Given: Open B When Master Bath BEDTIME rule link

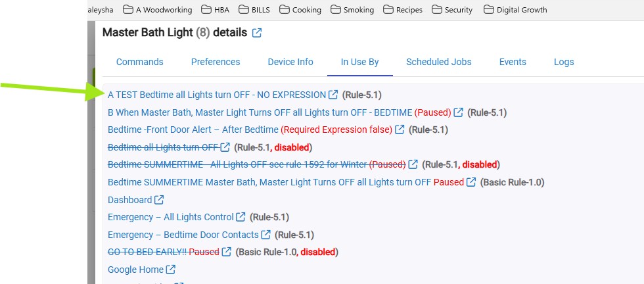Looking at the screenshot, I should pyautogui.click(x=260, y=112).
